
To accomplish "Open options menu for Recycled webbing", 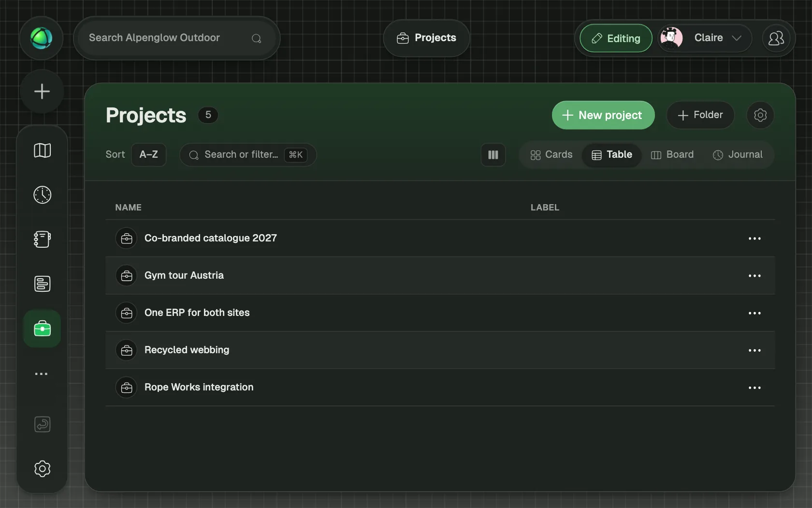I will pos(754,350).
